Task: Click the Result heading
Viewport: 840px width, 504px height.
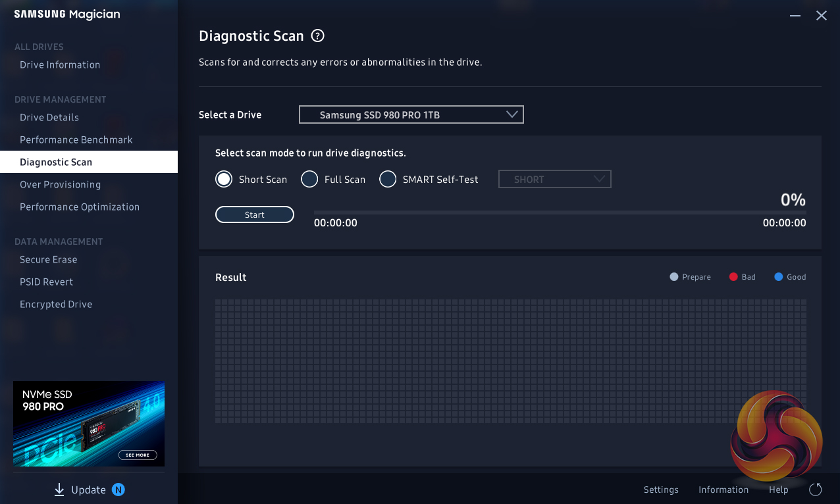Action: (x=231, y=277)
